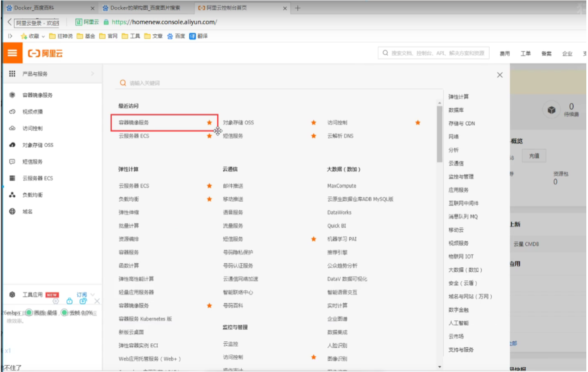
Task: Open the 工具 bookmark folder
Action: pyautogui.click(x=131, y=36)
